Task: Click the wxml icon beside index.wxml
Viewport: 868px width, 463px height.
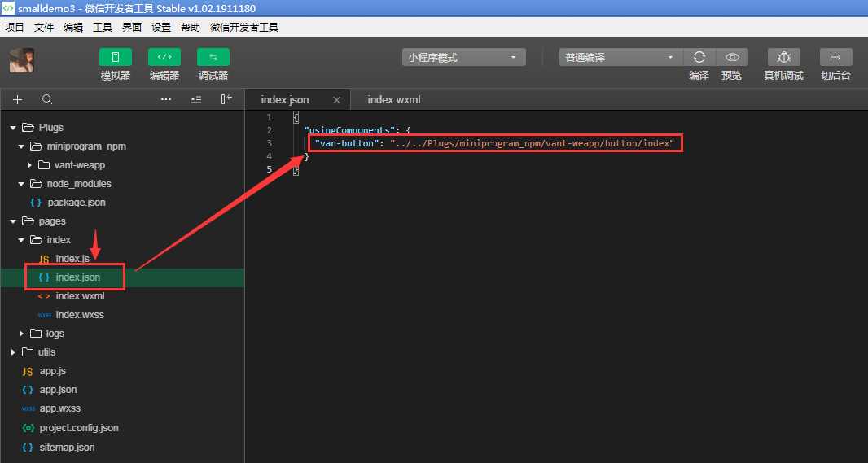Action: 44,296
